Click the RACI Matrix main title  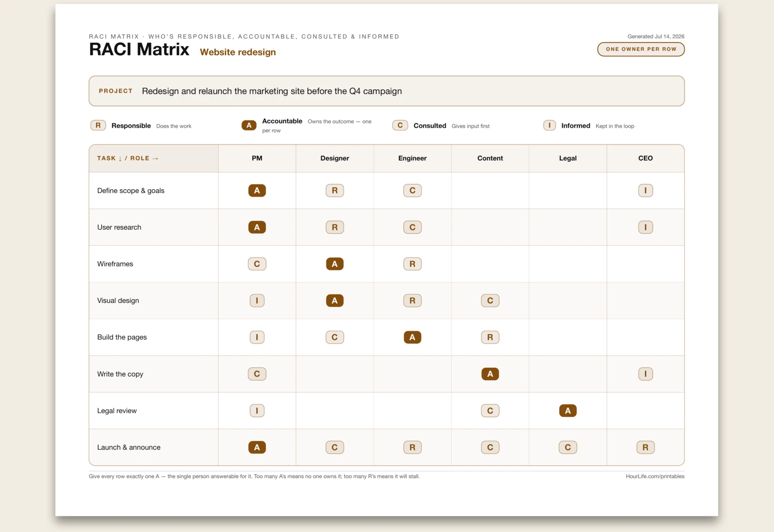[x=139, y=49]
